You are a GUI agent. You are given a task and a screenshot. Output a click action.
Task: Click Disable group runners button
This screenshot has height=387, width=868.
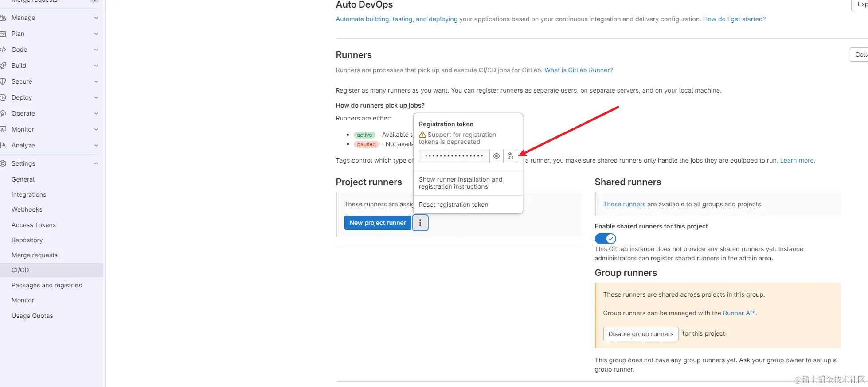pyautogui.click(x=641, y=334)
